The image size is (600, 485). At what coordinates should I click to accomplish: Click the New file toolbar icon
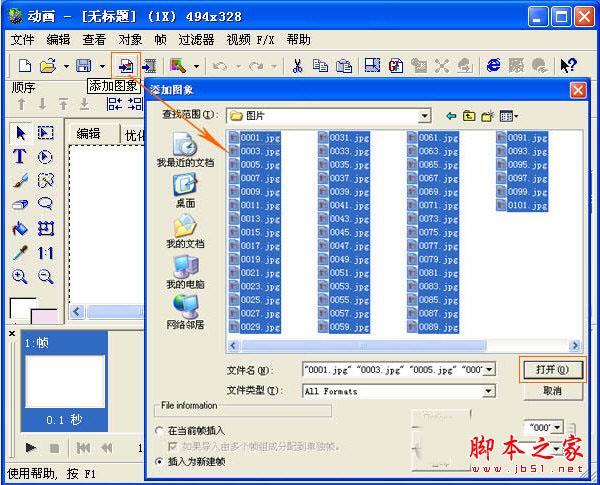[25, 66]
